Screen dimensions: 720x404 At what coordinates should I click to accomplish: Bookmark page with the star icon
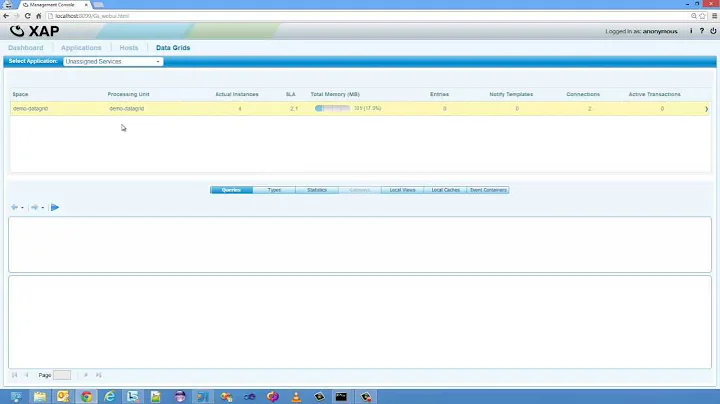702,16
